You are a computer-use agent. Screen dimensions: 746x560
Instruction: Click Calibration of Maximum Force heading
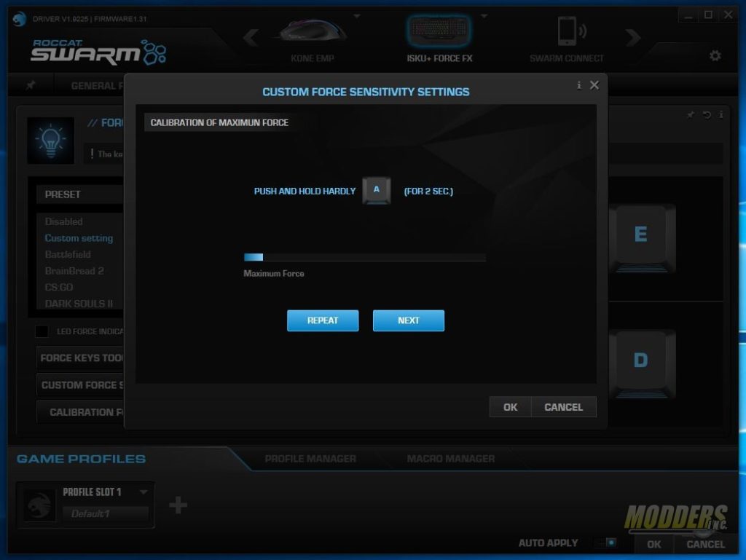(x=219, y=122)
